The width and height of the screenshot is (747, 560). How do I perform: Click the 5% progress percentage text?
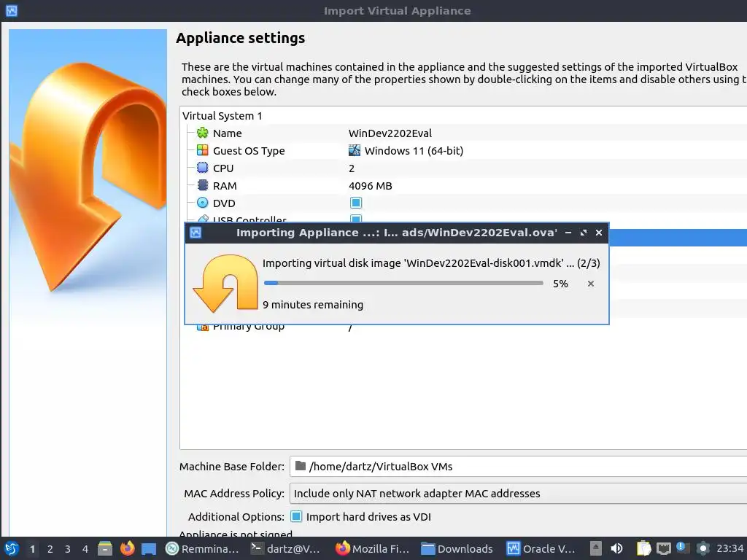coord(560,284)
